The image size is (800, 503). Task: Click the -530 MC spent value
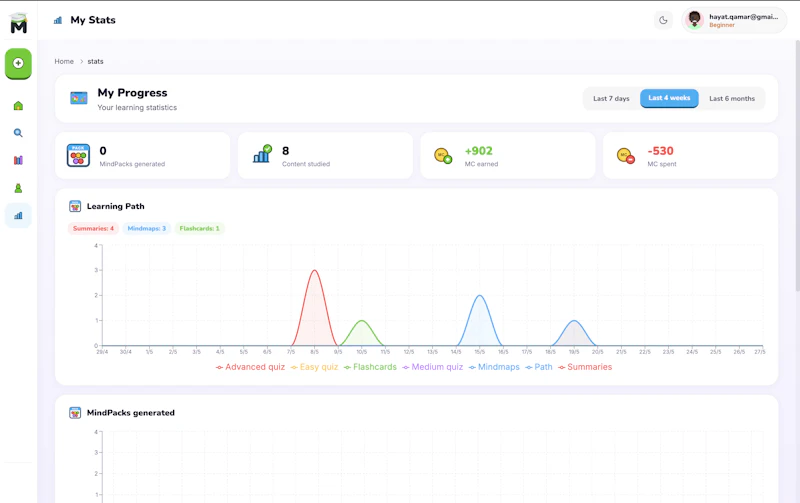click(x=661, y=151)
